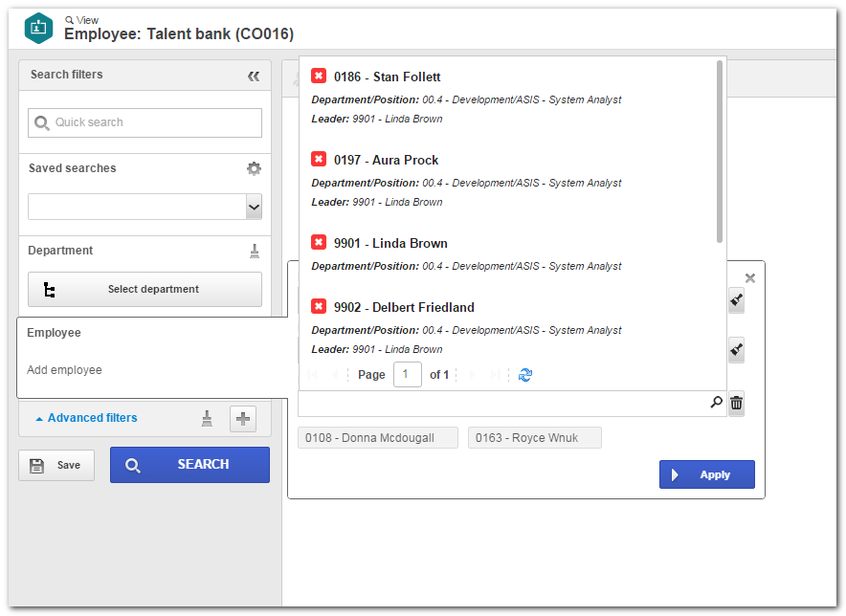
Task: Open the Saved searches dropdown
Action: [254, 208]
